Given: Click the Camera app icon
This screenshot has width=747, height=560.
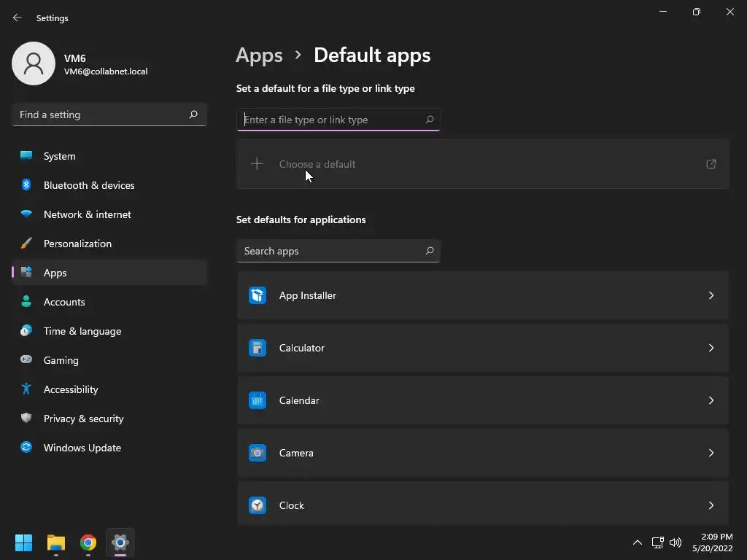Looking at the screenshot, I should (x=258, y=453).
